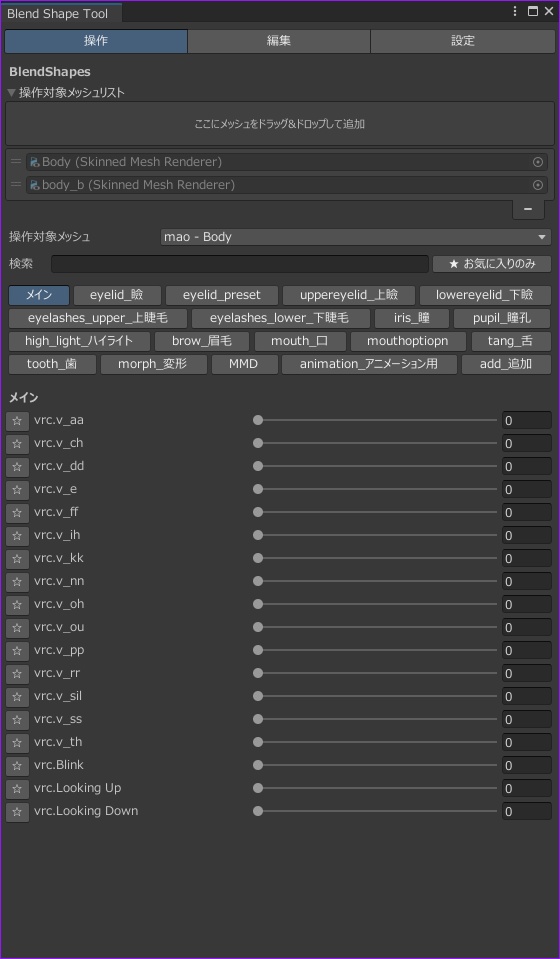The height and width of the screenshot is (959, 560).
Task: Click the mouthoptiopn category button
Action: point(408,341)
